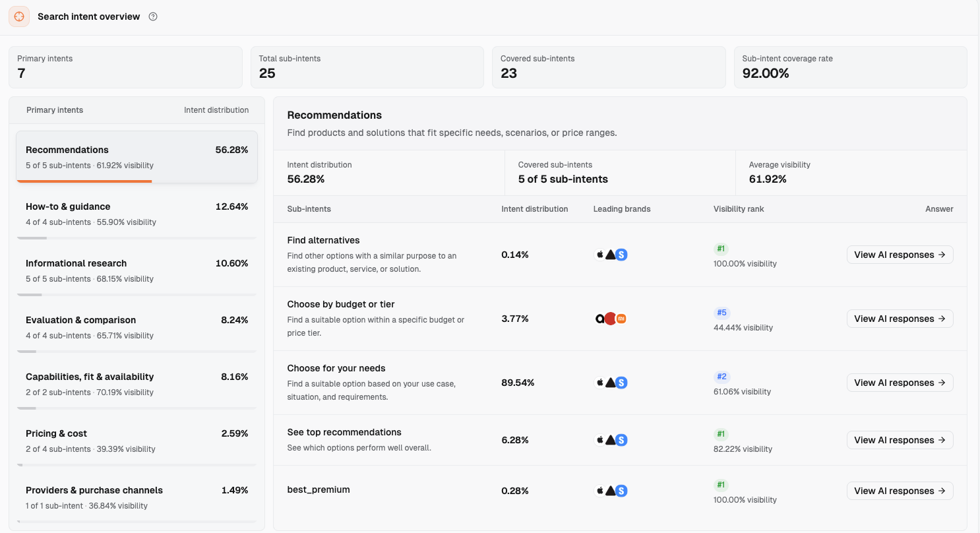Click the 'Leading brands' column header

click(x=622, y=209)
